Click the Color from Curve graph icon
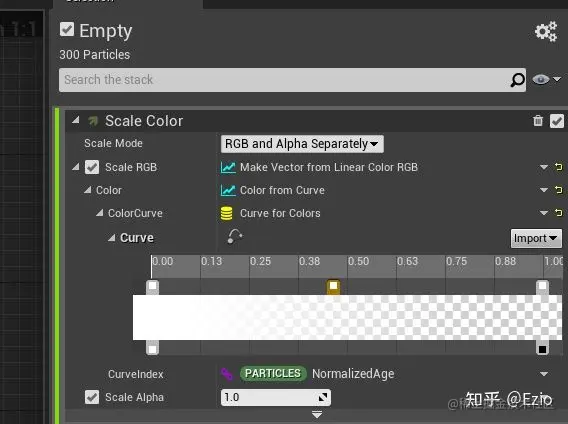This screenshot has width=568, height=424. click(x=228, y=190)
